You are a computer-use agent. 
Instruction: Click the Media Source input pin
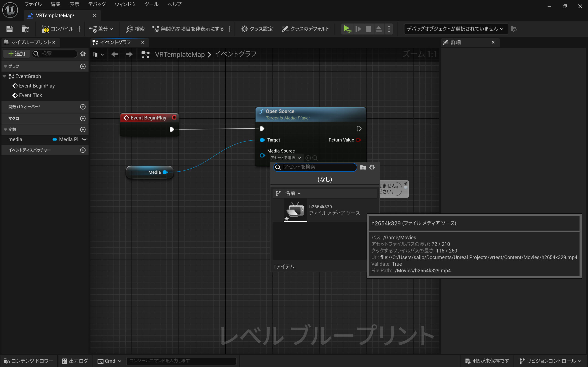(262, 155)
